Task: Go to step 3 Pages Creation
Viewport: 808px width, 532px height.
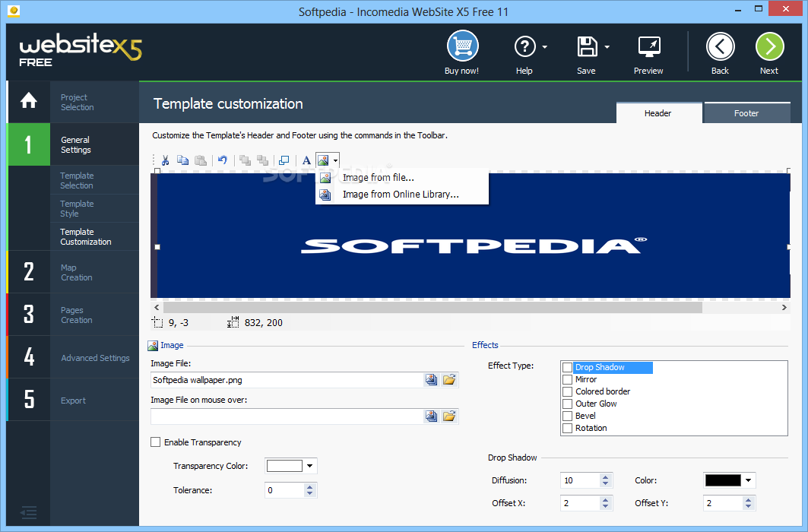Action: point(74,315)
